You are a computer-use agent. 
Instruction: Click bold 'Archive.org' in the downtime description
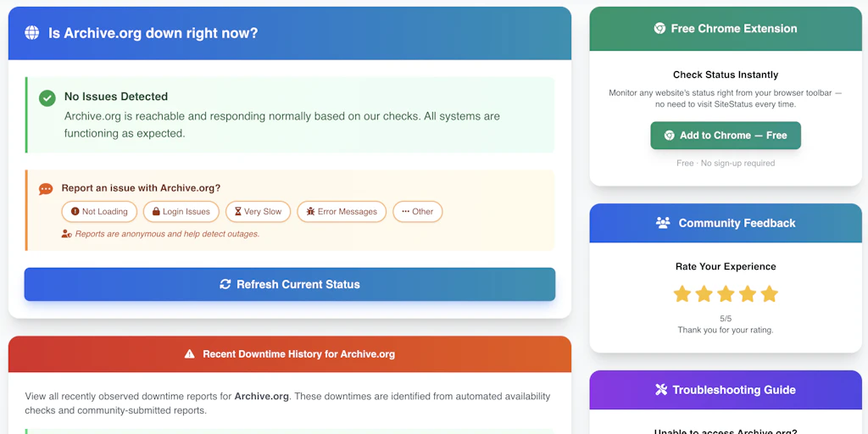pos(261,397)
